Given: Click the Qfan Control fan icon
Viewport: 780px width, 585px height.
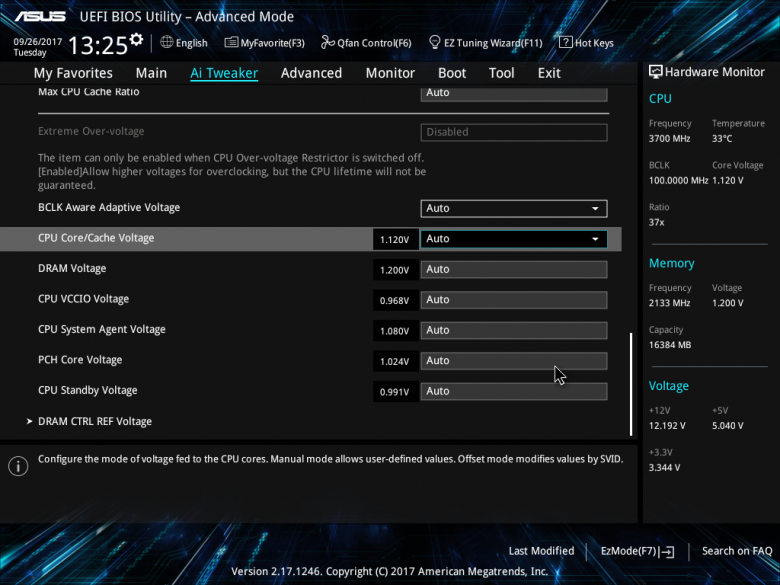Looking at the screenshot, I should 327,42.
